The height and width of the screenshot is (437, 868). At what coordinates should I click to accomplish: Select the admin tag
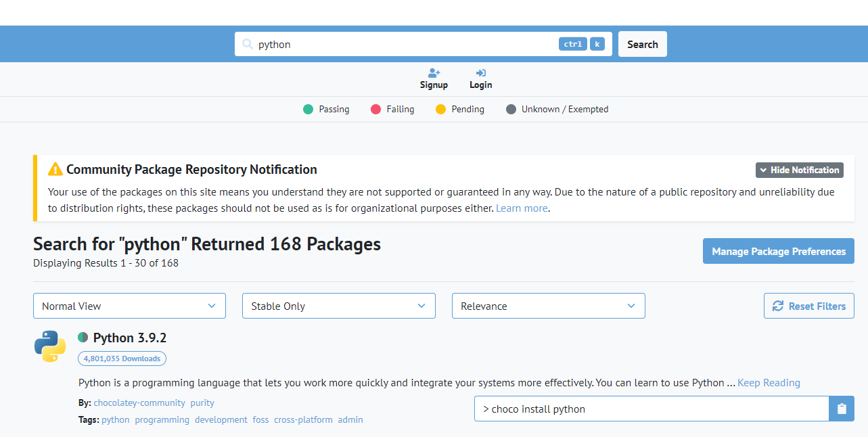point(350,419)
